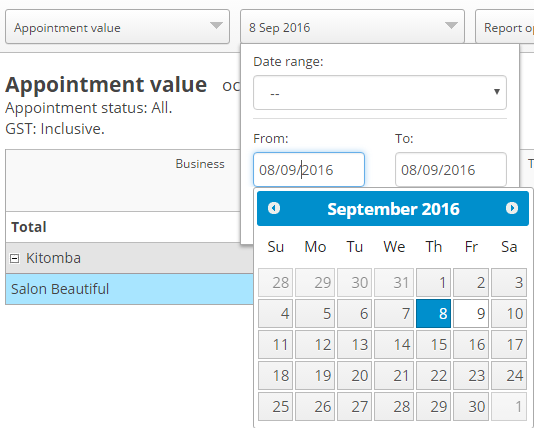Pick September 21 in the calendar
The image size is (534, 428).
point(394,376)
